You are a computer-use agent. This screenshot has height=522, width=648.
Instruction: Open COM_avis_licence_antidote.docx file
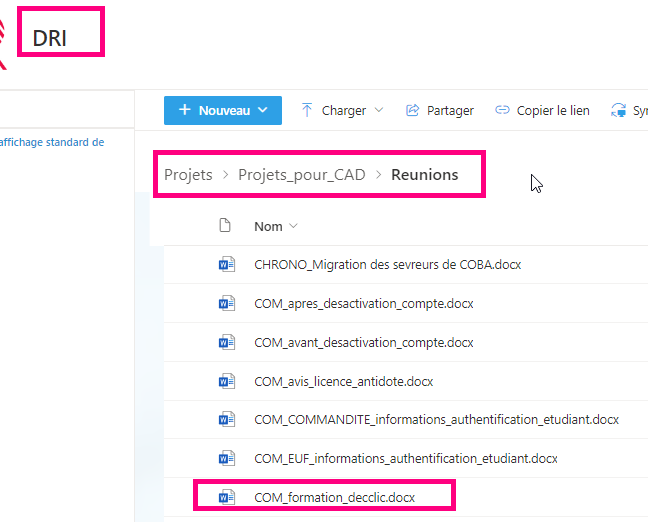pos(344,381)
